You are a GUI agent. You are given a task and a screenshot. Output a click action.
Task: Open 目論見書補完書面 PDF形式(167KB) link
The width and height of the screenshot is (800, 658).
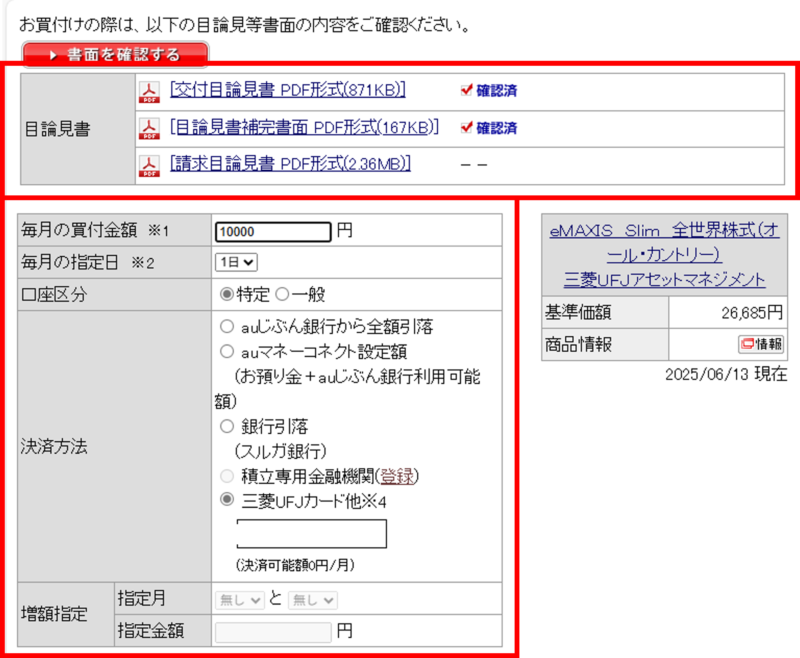[x=305, y=127]
